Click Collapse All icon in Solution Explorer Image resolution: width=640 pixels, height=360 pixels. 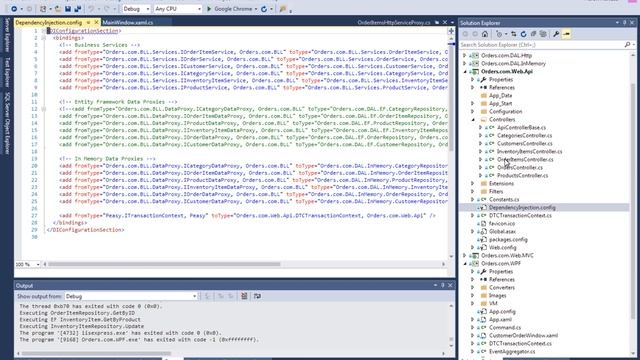point(533,34)
